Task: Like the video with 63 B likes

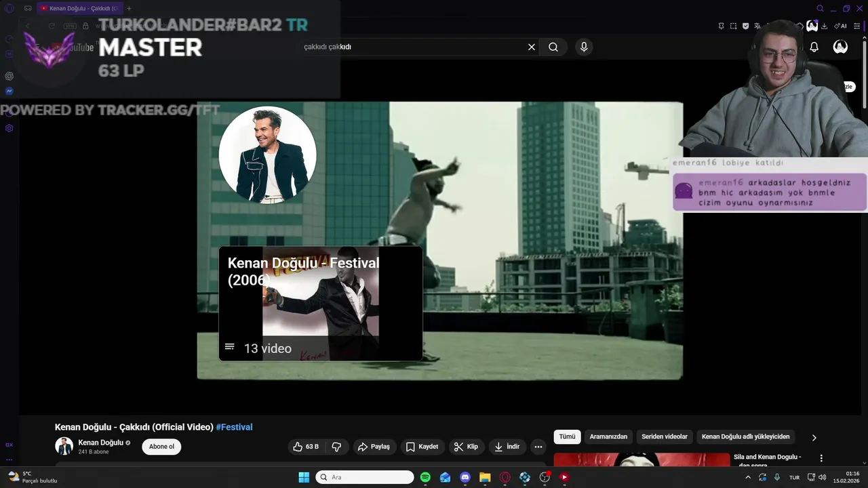Action: 305,447
